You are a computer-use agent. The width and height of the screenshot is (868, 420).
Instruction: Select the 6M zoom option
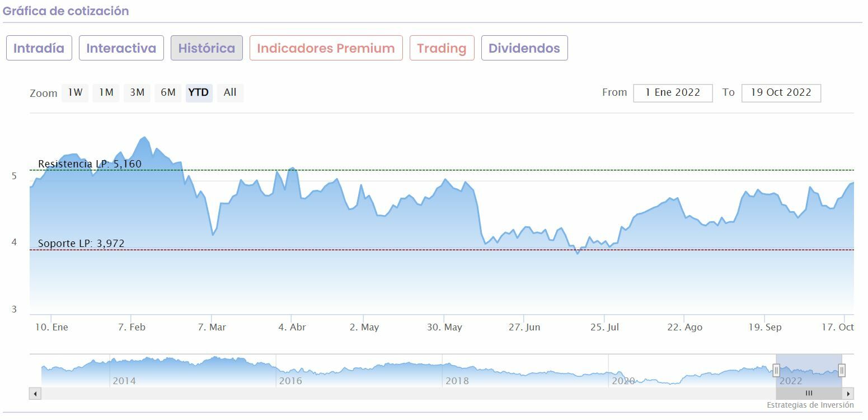coord(168,92)
